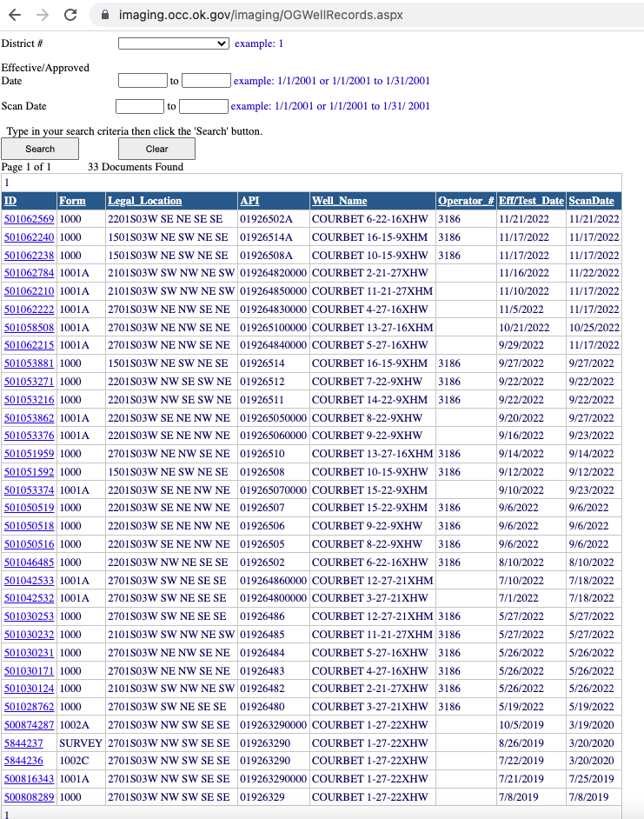Open document ID 501042533
The height and width of the screenshot is (819, 644).
pyautogui.click(x=30, y=580)
